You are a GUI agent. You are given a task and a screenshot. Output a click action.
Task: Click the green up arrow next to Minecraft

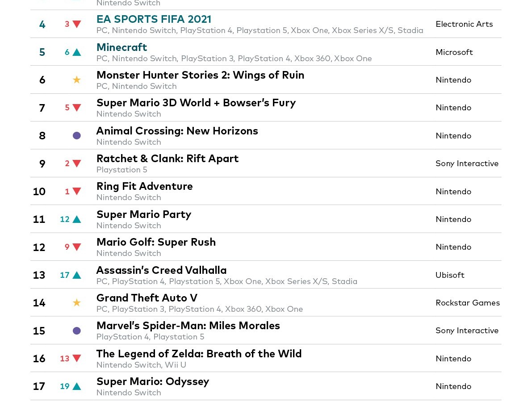tap(77, 52)
